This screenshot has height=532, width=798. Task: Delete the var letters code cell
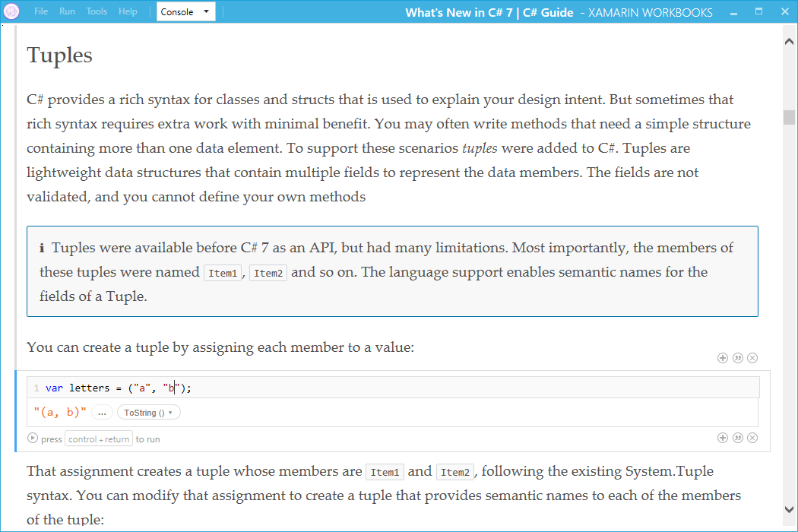coord(752,438)
